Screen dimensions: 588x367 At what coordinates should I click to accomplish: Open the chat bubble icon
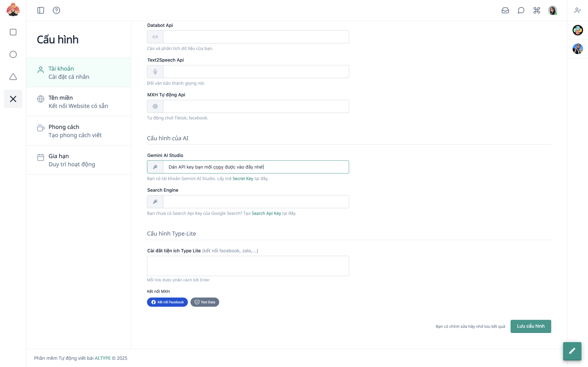[521, 10]
